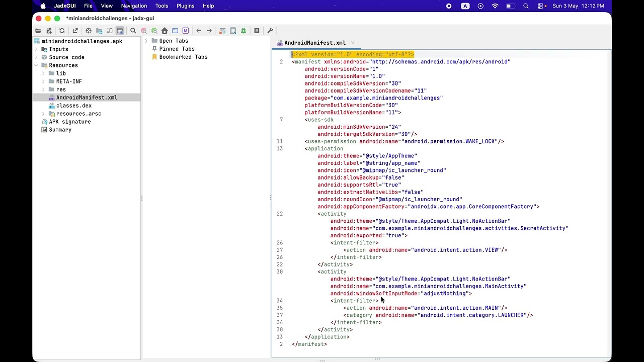Click the android:exported="true" attribute
Screen dimensions: 644x362
tap(367, 235)
